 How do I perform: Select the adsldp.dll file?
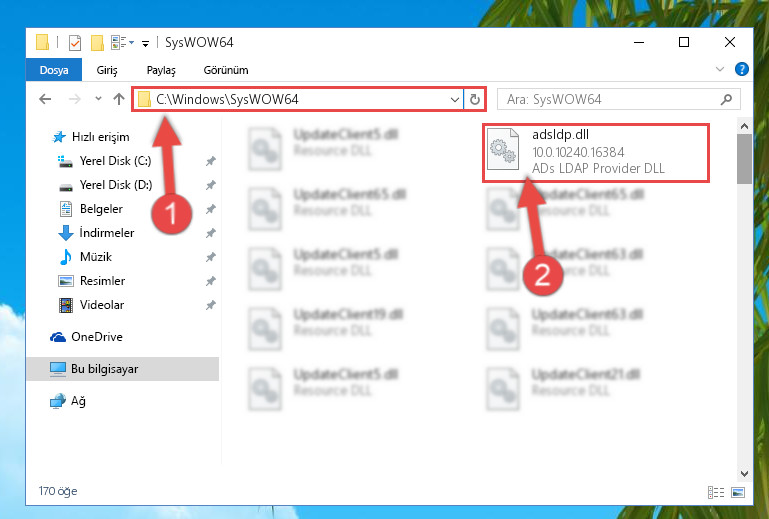(596, 153)
